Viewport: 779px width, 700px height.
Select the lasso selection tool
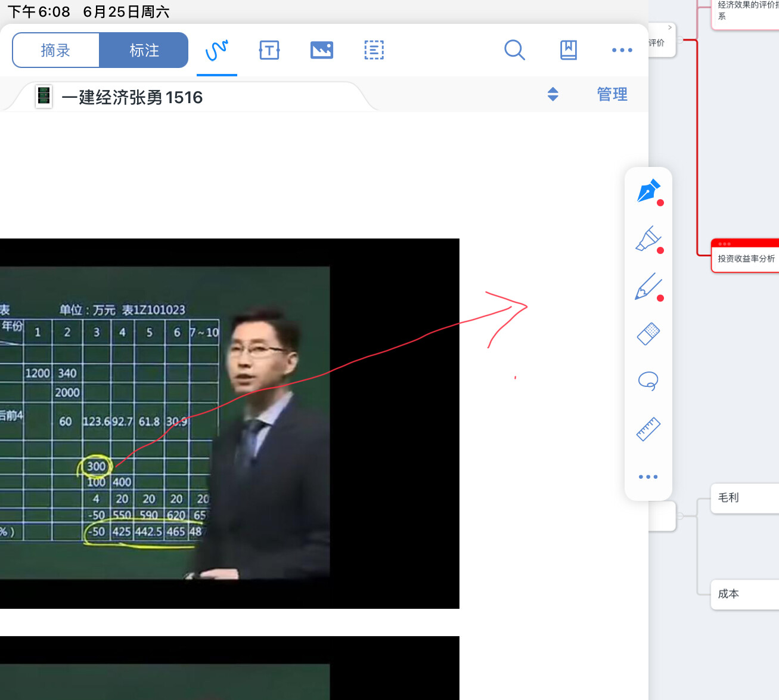click(x=648, y=381)
